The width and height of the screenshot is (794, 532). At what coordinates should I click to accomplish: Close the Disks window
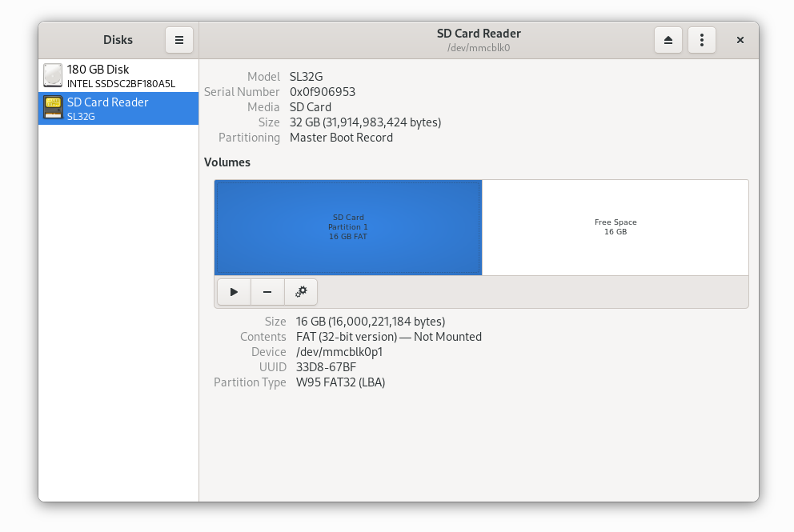[x=740, y=39]
